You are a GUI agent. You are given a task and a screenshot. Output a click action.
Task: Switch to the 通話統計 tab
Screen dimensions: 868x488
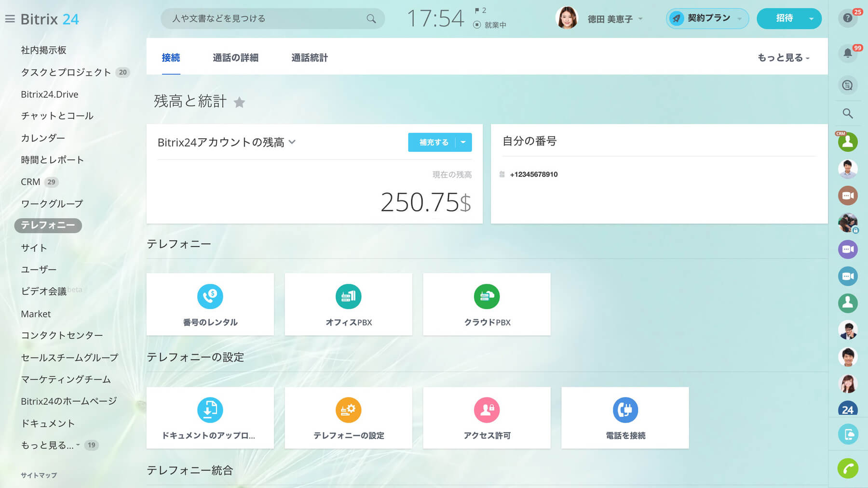point(310,58)
